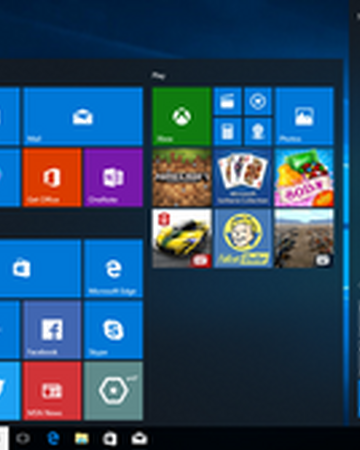Image resolution: width=360 pixels, height=450 pixels.
Task: Open the yellow racing car game tile
Action: coord(182,238)
